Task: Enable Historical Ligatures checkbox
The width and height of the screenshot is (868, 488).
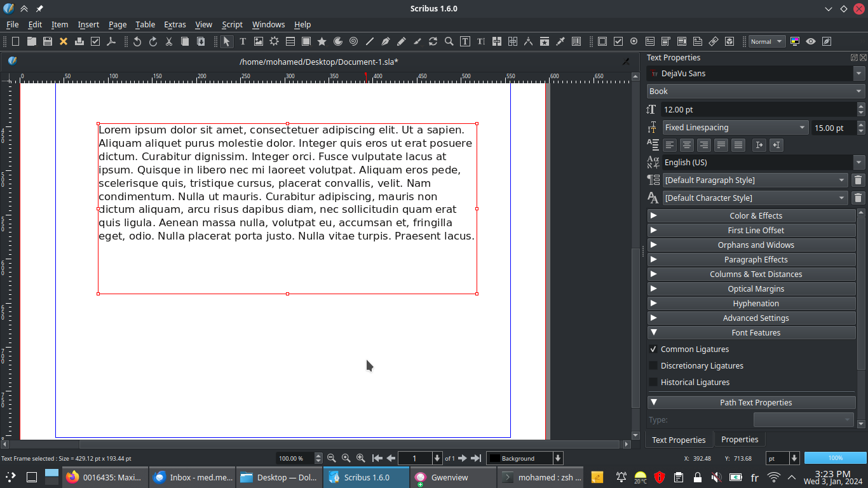Action: click(653, 383)
